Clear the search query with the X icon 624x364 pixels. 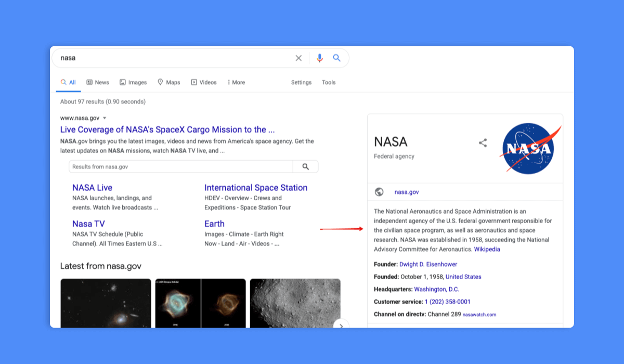pos(298,58)
